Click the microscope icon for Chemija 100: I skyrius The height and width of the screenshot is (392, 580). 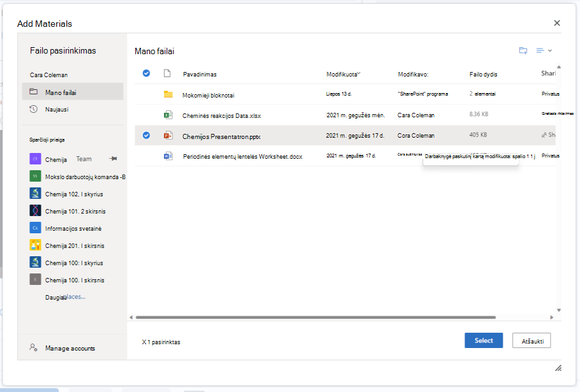35,262
